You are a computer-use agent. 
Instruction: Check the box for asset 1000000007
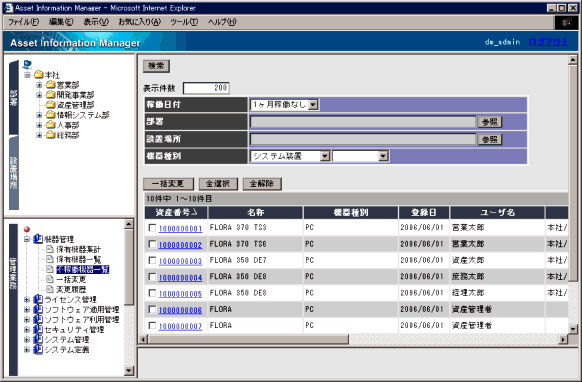[x=152, y=326]
